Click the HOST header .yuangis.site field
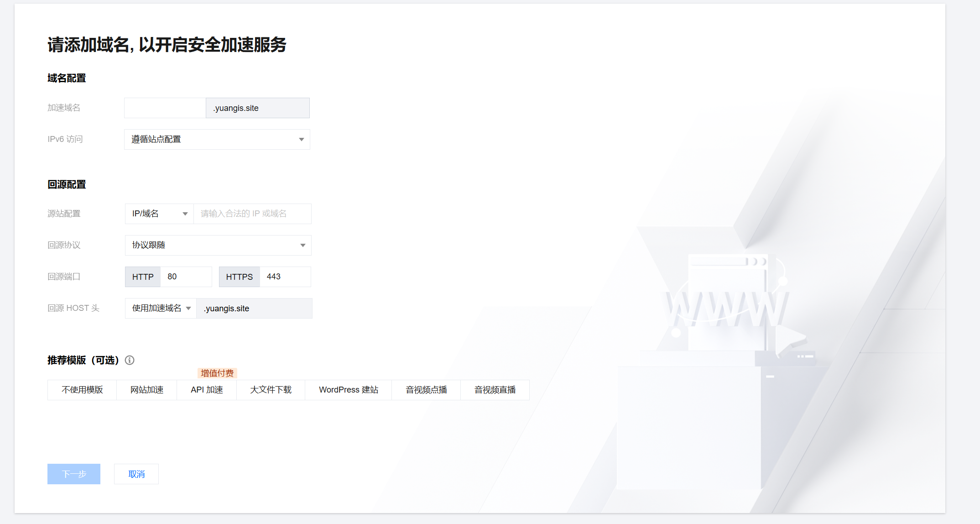Image resolution: width=980 pixels, height=524 pixels. [254, 308]
